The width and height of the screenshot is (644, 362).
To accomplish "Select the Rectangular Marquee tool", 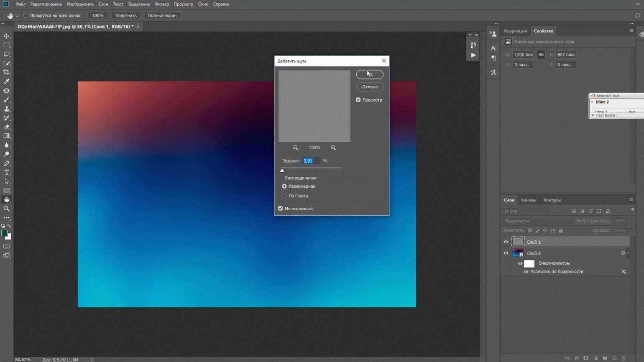I will point(7,45).
